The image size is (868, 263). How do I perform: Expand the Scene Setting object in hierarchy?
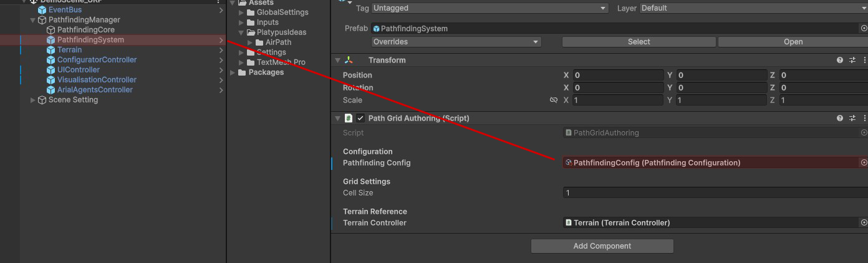[x=33, y=100]
